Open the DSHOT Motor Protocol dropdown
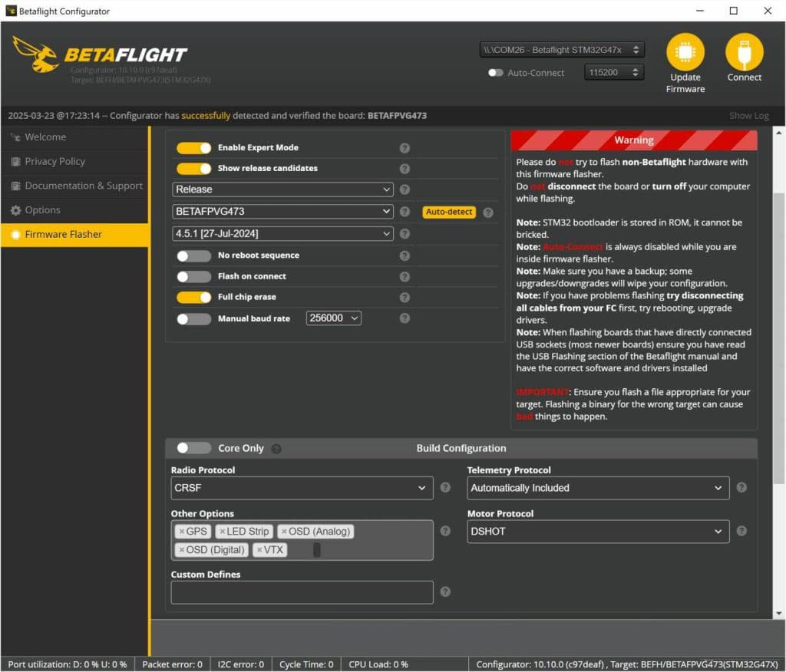Screen dimensions: 786x672 pos(598,531)
